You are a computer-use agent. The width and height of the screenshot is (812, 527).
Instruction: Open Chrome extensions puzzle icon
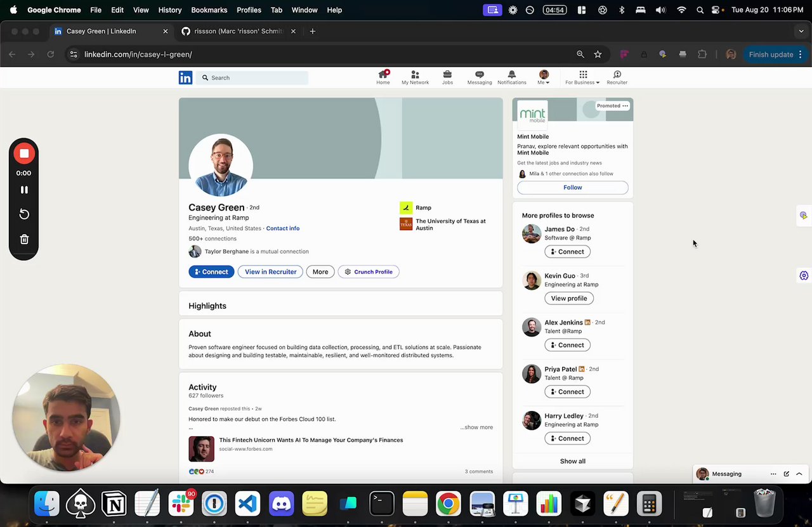[702, 55]
